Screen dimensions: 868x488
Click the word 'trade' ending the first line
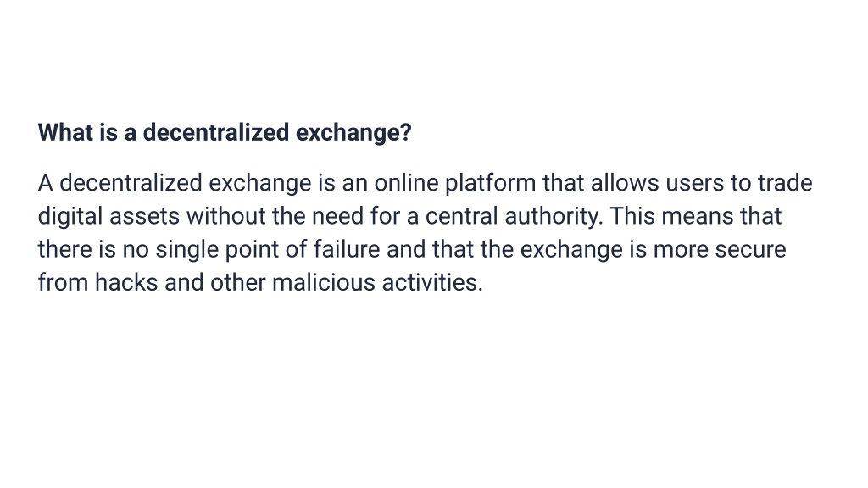click(x=785, y=183)
